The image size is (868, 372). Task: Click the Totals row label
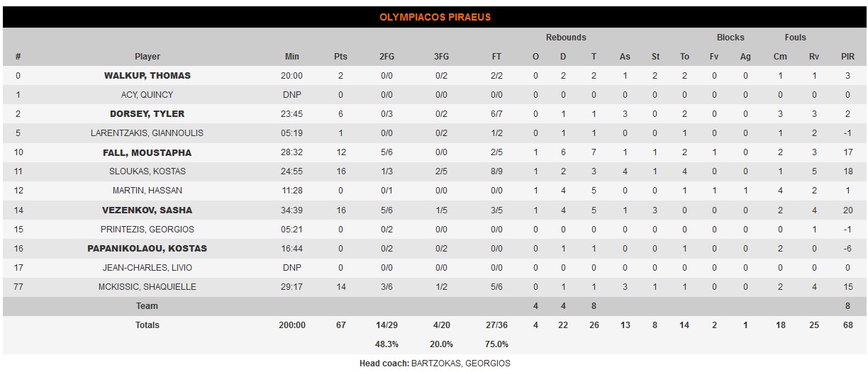point(148,325)
